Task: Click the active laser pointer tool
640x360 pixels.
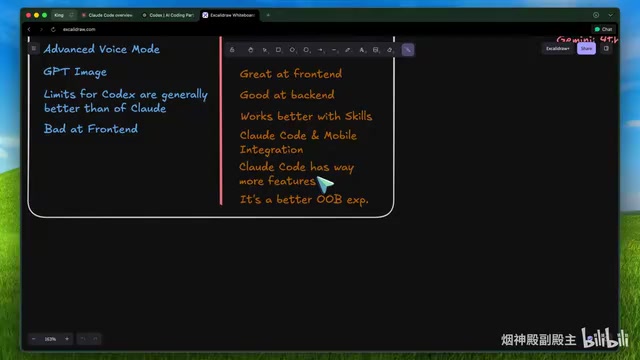Action: pyautogui.click(x=408, y=50)
